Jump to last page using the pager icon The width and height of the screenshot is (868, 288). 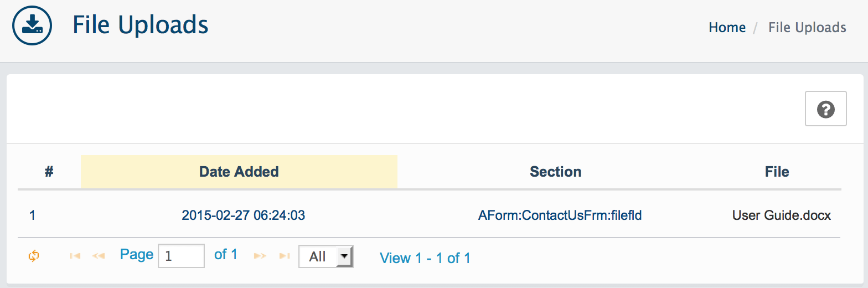pyautogui.click(x=285, y=256)
